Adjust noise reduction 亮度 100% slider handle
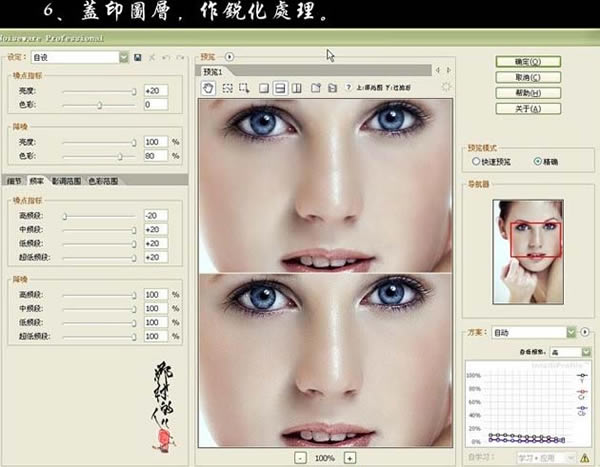 click(x=134, y=142)
